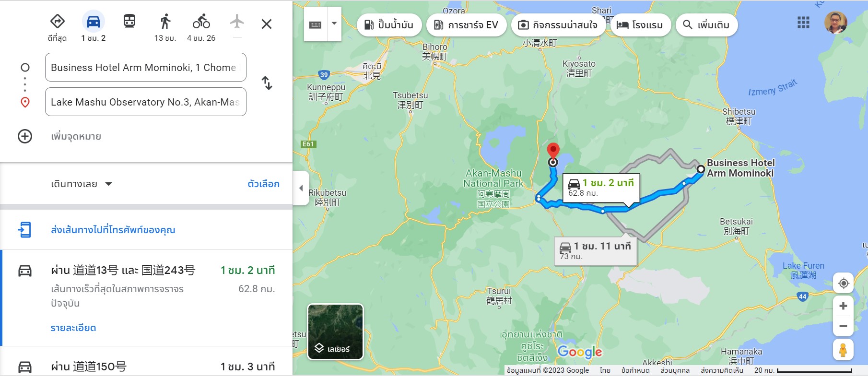Viewport: 868px width, 379px height.
Task: Expand details for the Route 13 option
Action: click(x=73, y=328)
